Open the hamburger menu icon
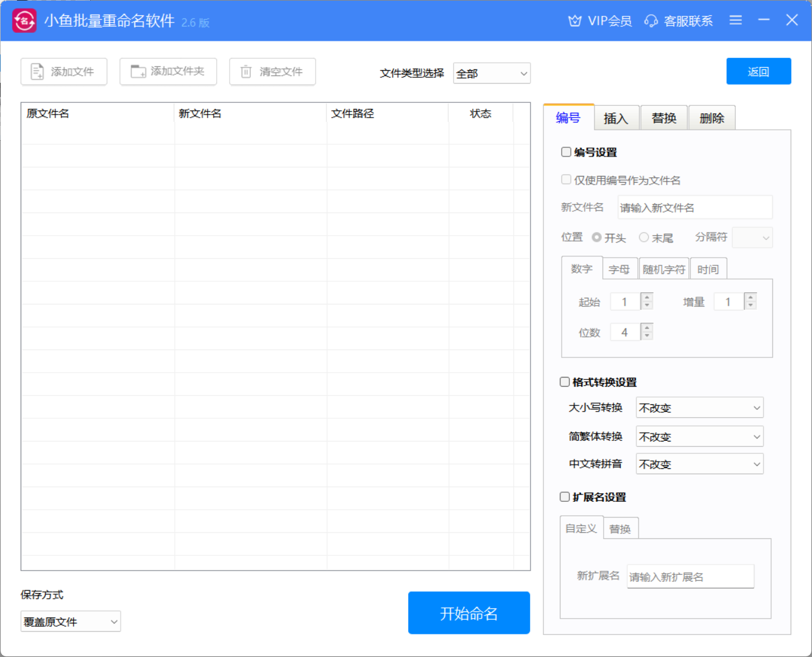Screen dimensions: 812x657 [x=735, y=20]
